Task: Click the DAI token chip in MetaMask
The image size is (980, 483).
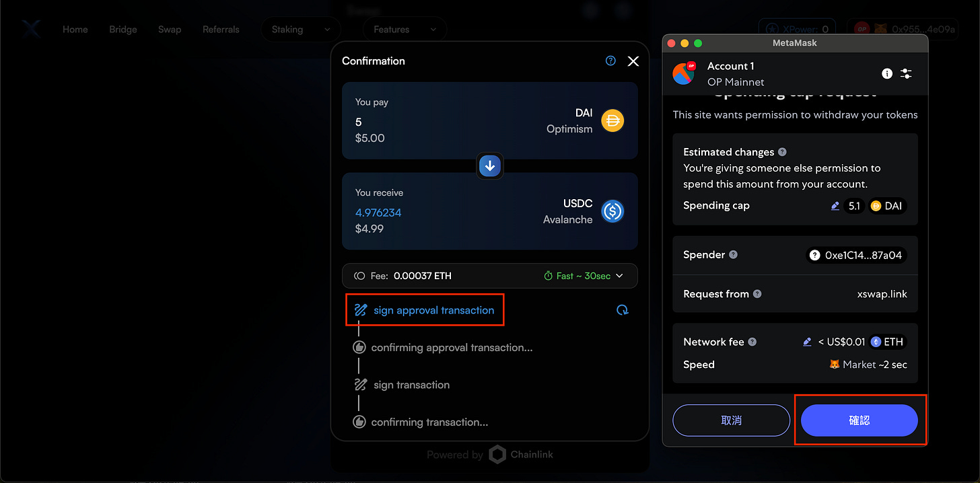Action: tap(887, 206)
